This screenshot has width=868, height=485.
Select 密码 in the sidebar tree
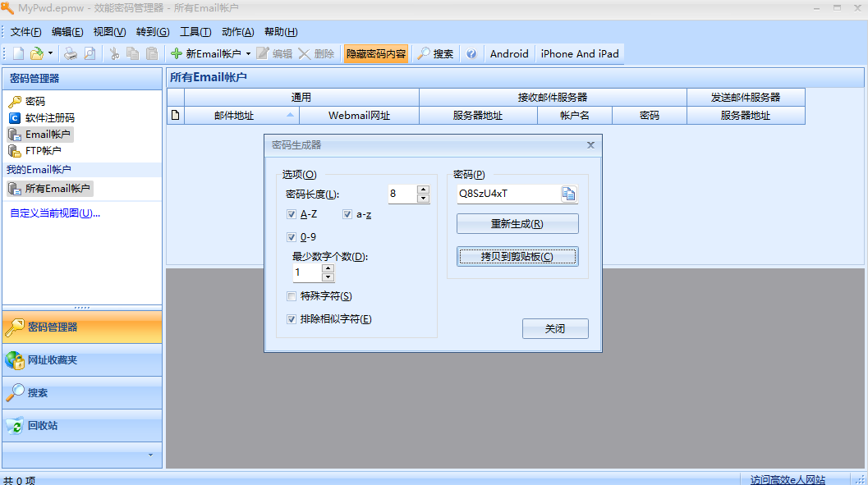coord(27,101)
